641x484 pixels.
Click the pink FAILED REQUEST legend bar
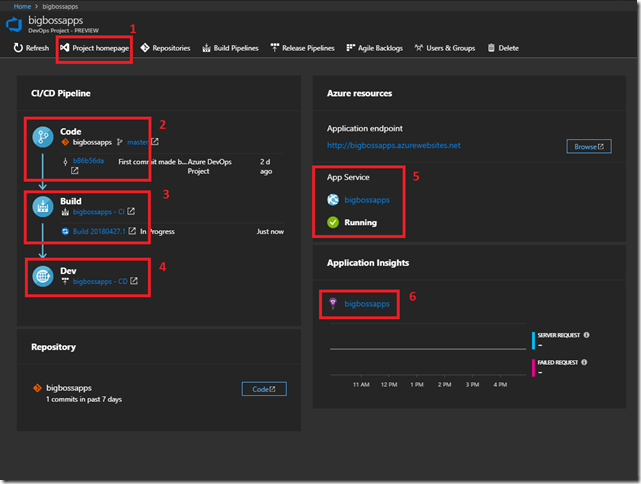coord(533,368)
